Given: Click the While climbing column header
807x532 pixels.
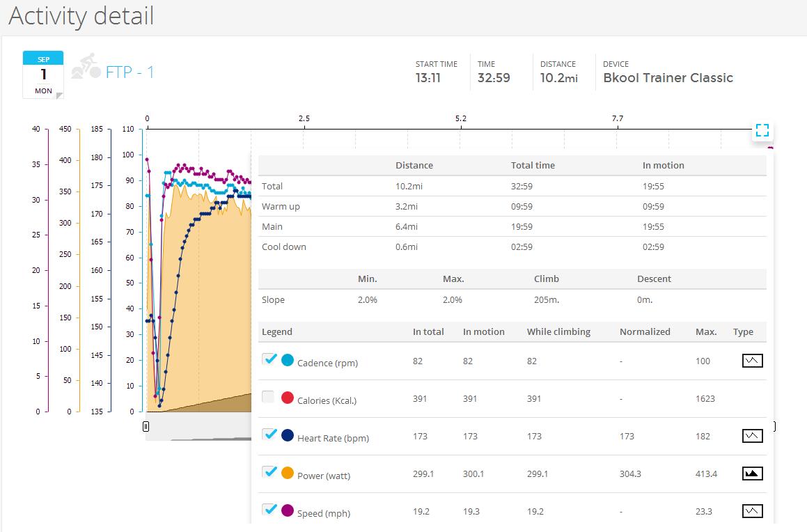Looking at the screenshot, I should (x=558, y=332).
